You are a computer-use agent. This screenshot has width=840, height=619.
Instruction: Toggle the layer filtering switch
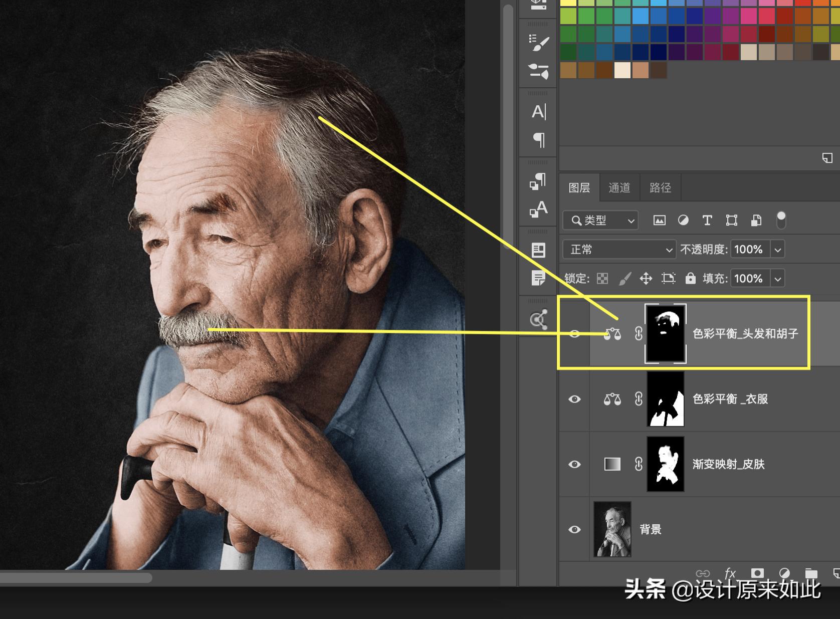[x=781, y=220]
